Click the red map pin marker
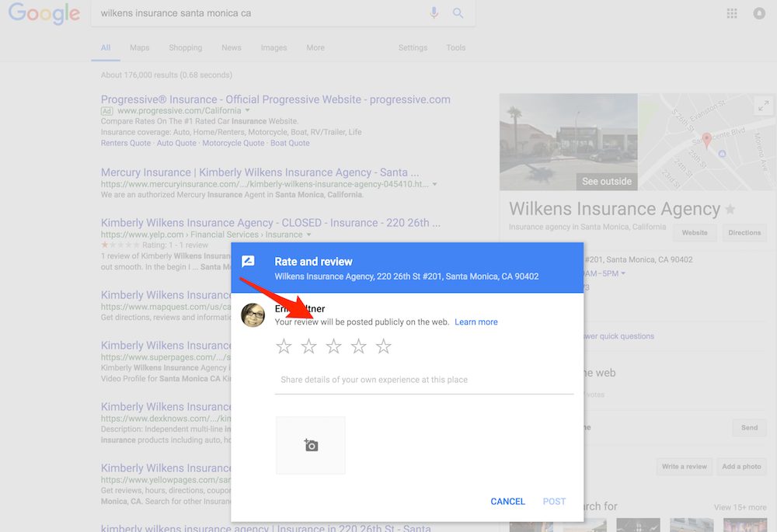 pos(707,141)
